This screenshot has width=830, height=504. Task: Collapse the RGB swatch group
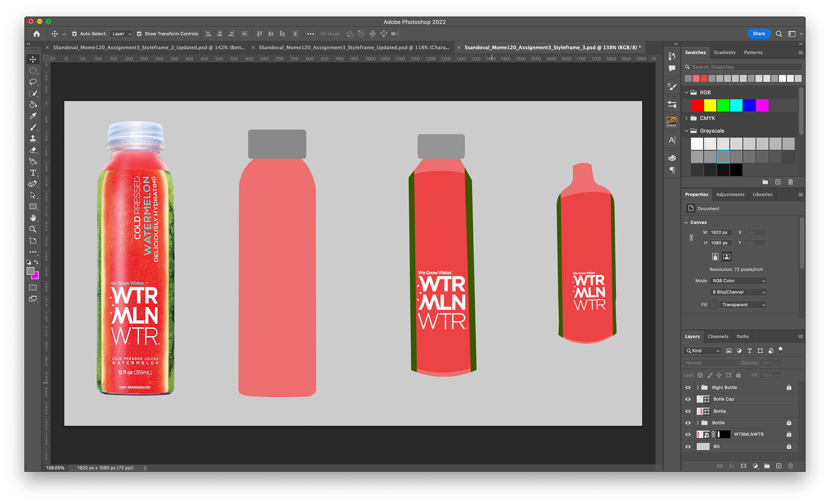point(686,92)
